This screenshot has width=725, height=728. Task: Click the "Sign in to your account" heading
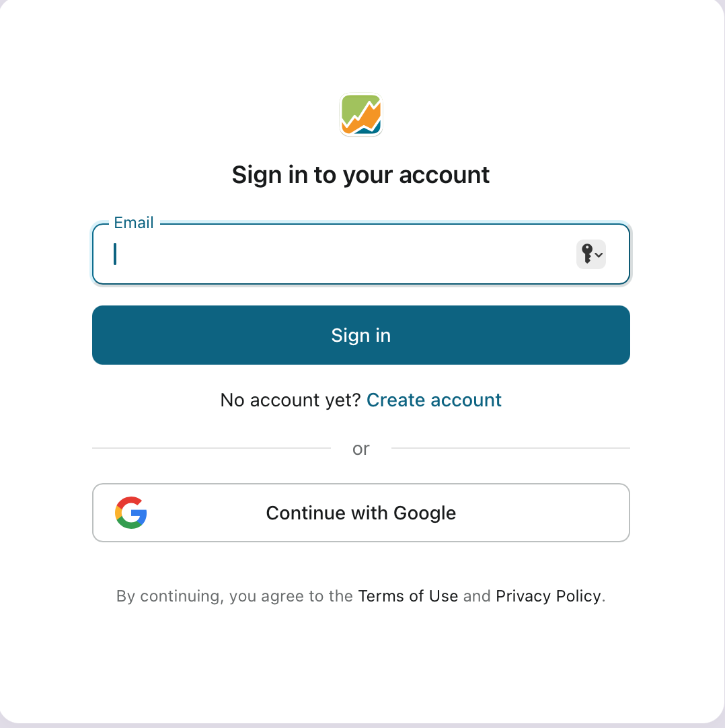360,175
